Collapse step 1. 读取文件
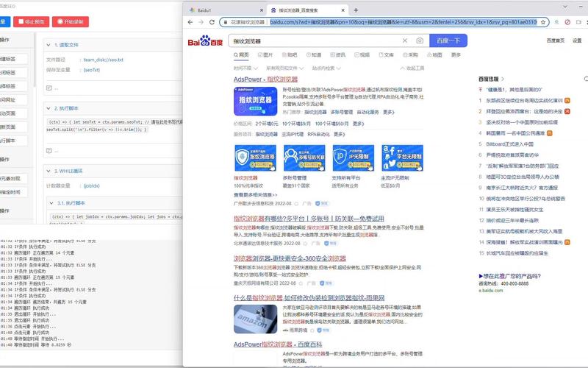 coord(49,45)
